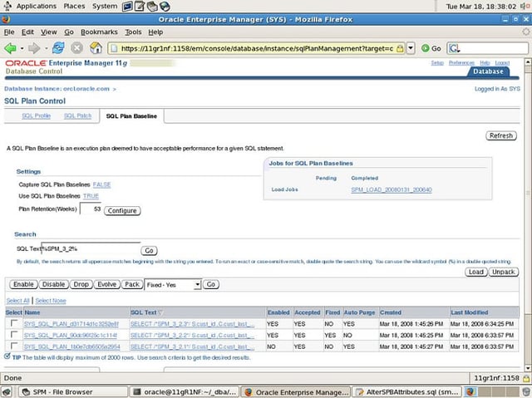The image size is (532, 398).
Task: Open the address bar history dropdown
Action: (411, 48)
